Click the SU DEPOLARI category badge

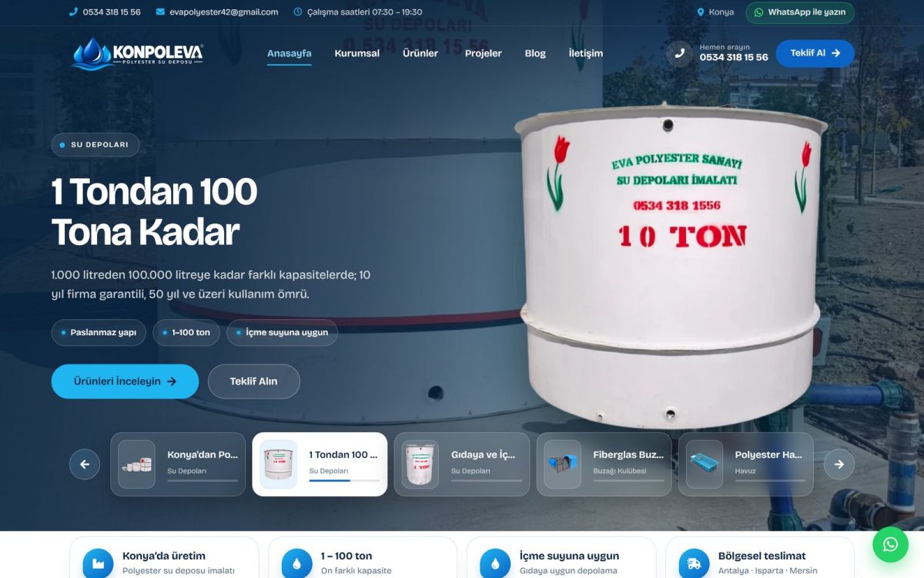click(x=95, y=145)
